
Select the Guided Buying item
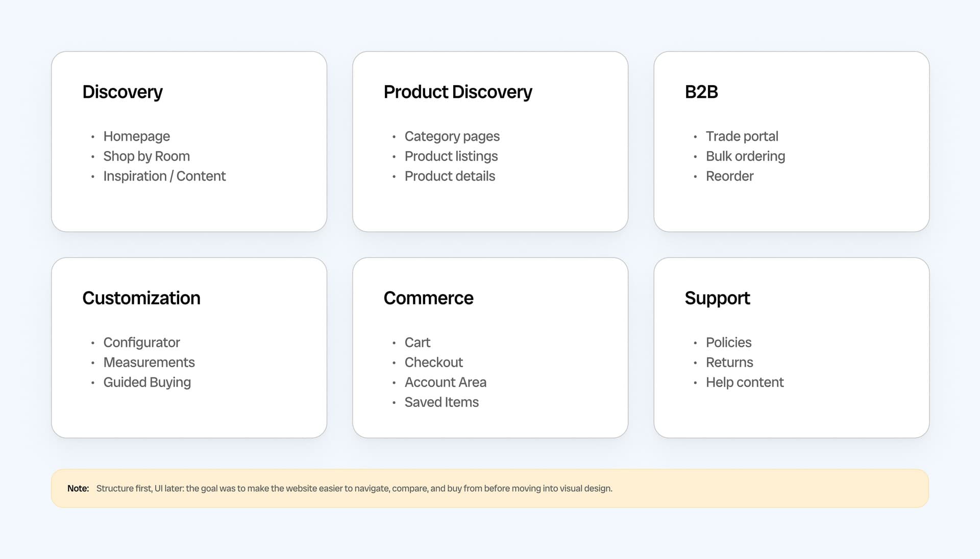click(147, 382)
